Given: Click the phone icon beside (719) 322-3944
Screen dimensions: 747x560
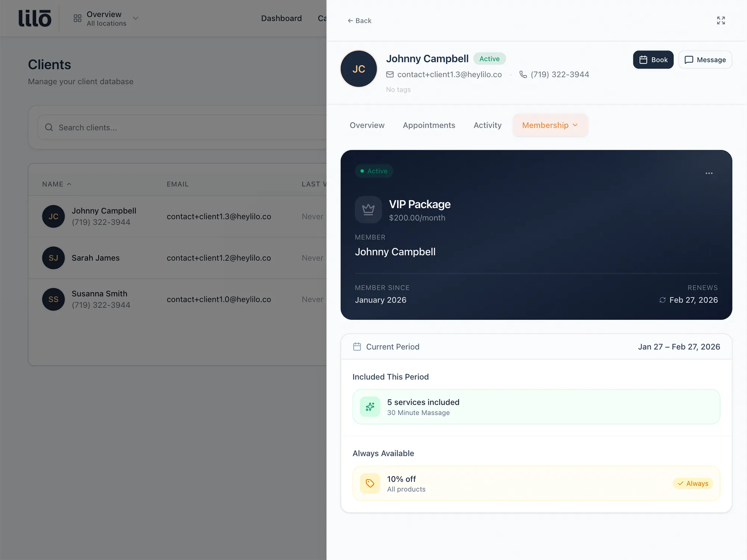Looking at the screenshot, I should (523, 74).
